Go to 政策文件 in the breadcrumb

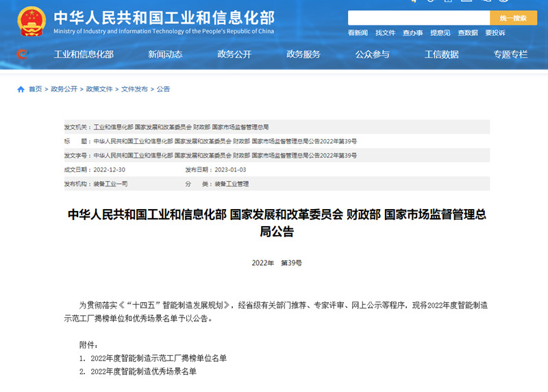tap(99, 90)
